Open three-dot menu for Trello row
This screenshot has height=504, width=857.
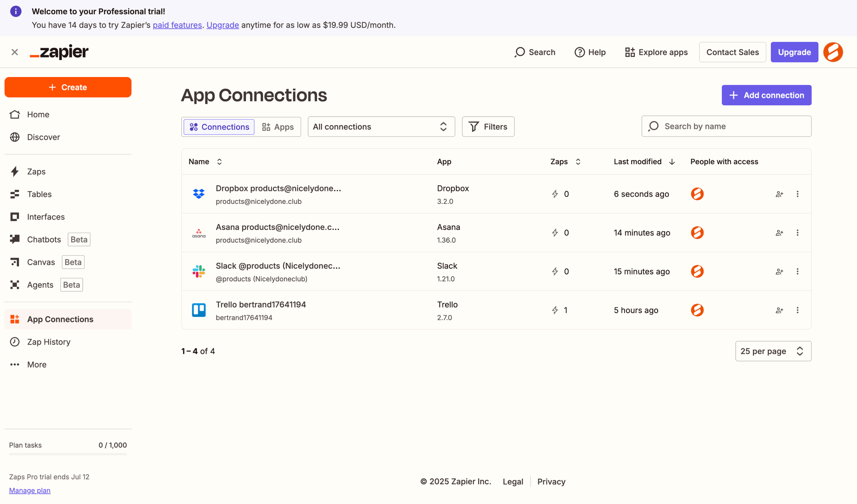[797, 310]
